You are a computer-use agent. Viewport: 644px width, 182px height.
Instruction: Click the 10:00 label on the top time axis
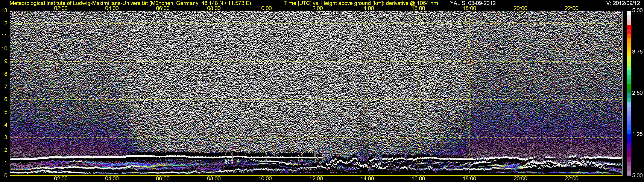[265, 8]
